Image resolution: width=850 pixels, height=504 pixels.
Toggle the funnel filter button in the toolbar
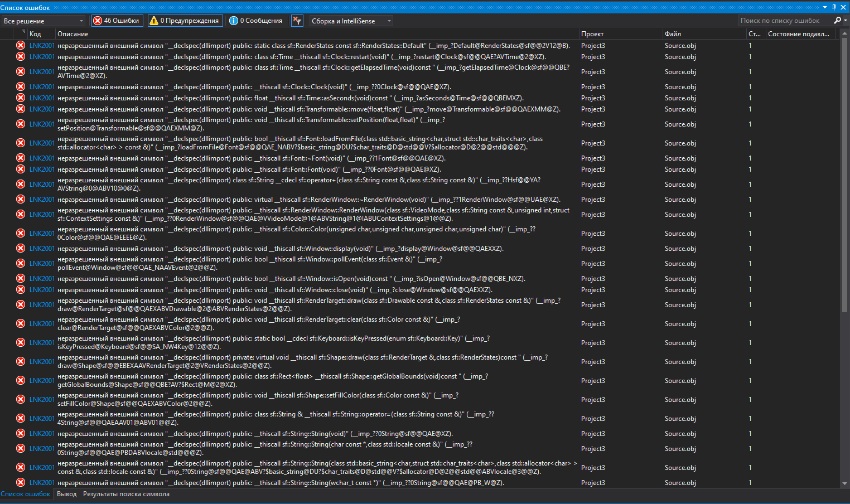point(297,21)
